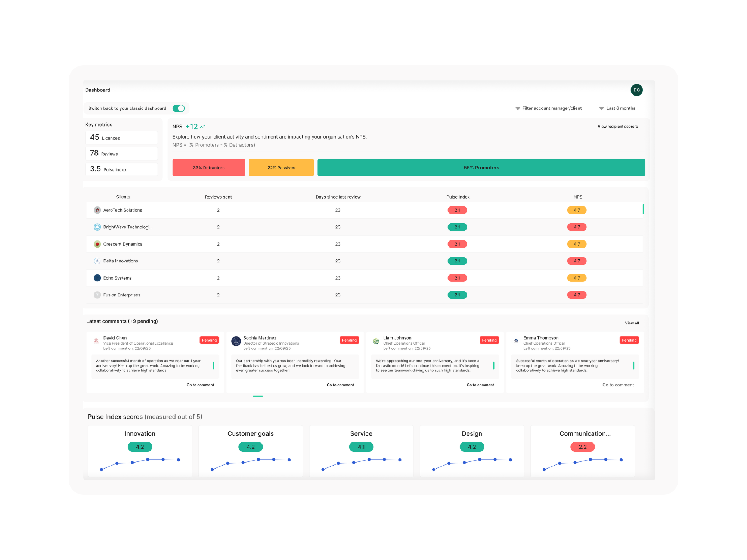Click the BrightWave Technologi... logo icon
Image resolution: width=747 pixels, height=560 pixels.
[97, 227]
